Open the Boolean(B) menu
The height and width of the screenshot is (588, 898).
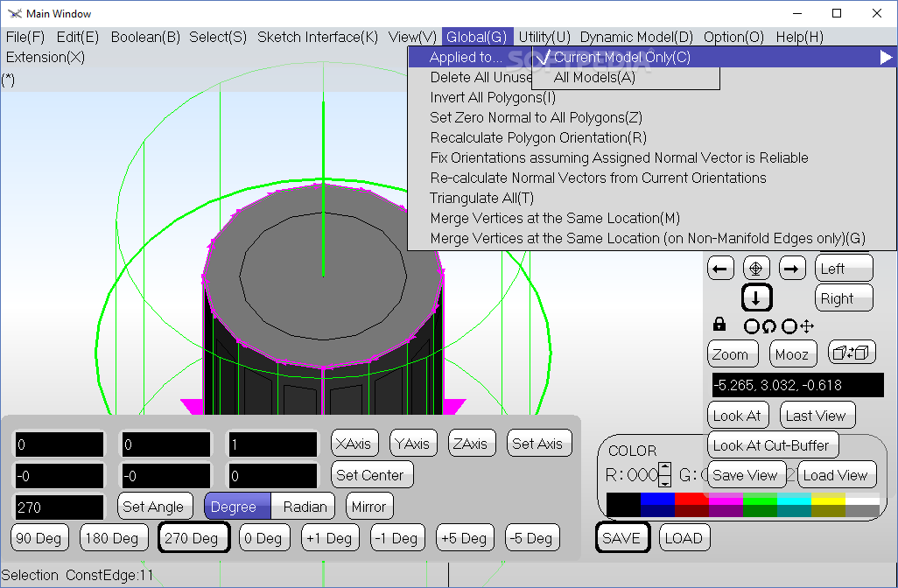pos(145,38)
